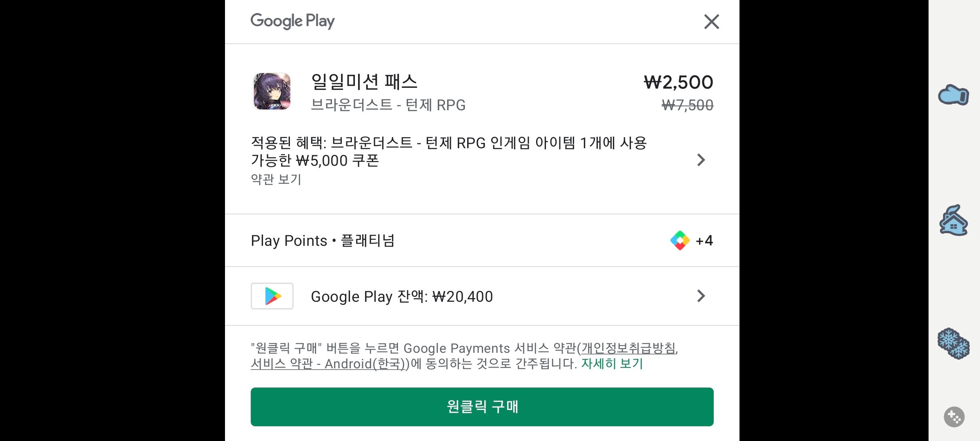Close the Google Play purchase dialog
The image size is (980, 441).
tap(711, 22)
